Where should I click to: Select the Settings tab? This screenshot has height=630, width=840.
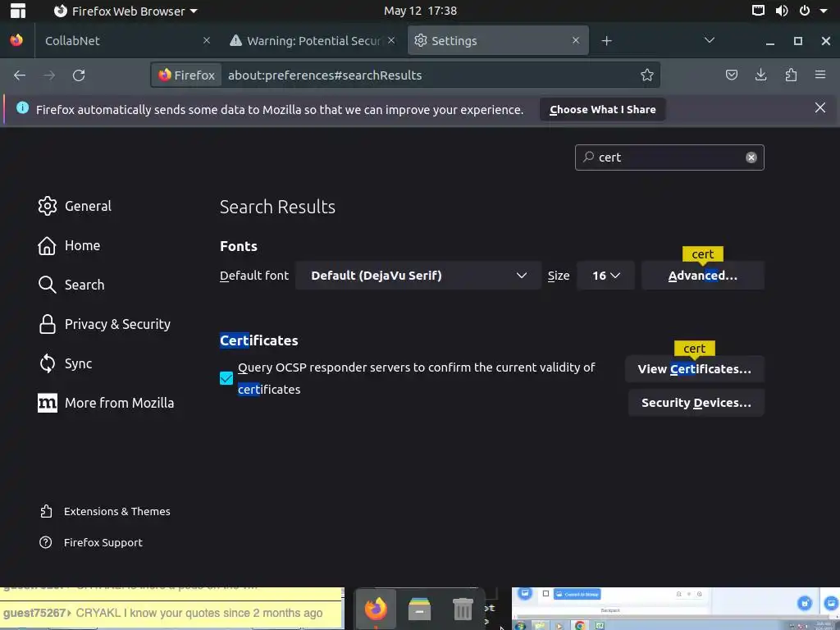pyautogui.click(x=498, y=41)
